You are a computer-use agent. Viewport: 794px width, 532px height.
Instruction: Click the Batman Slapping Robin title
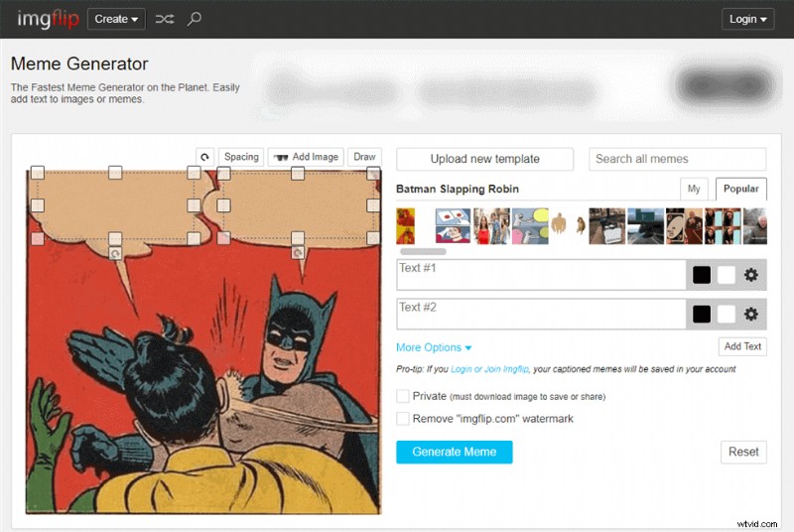[458, 189]
